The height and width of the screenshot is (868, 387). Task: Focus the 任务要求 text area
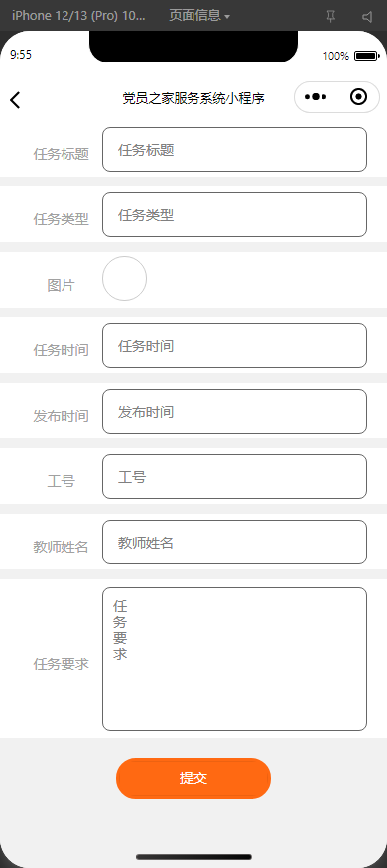(235, 660)
